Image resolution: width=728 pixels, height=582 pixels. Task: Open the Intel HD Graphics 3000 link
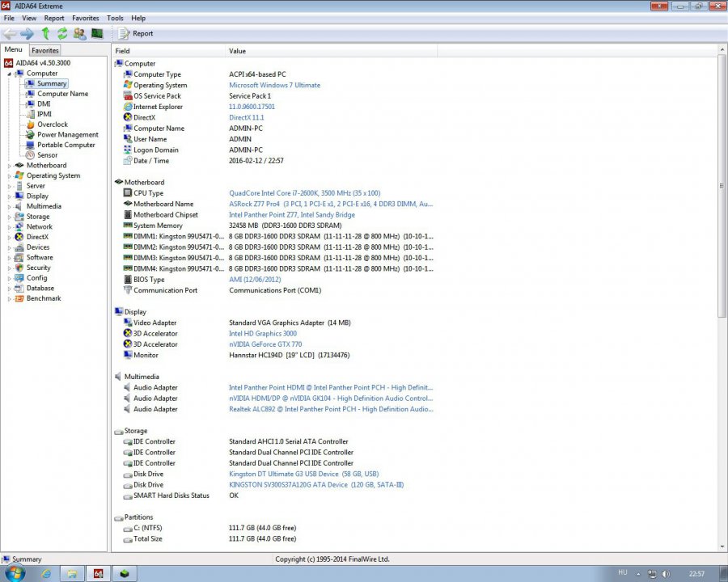coord(262,333)
